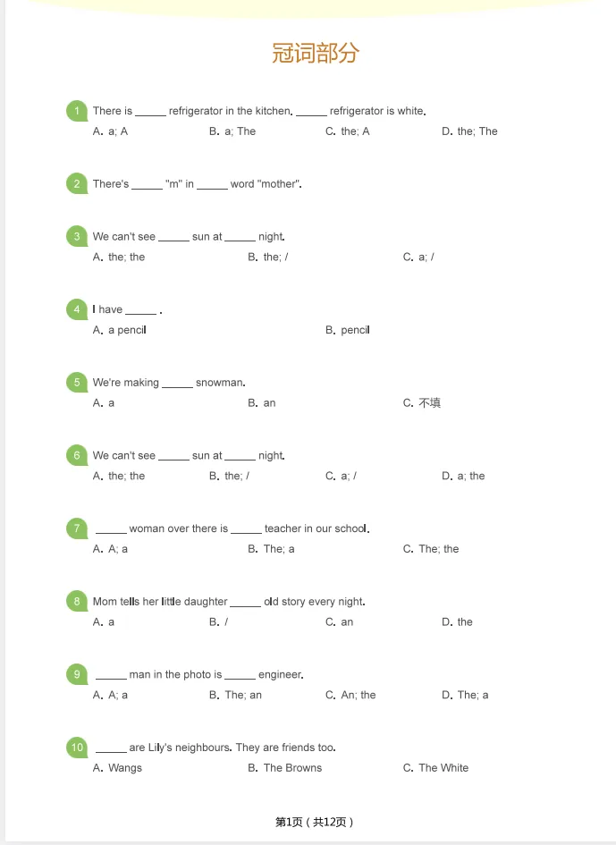Image resolution: width=616 pixels, height=845 pixels.
Task: Select option A "a pencil" for question 4
Action: (119, 330)
